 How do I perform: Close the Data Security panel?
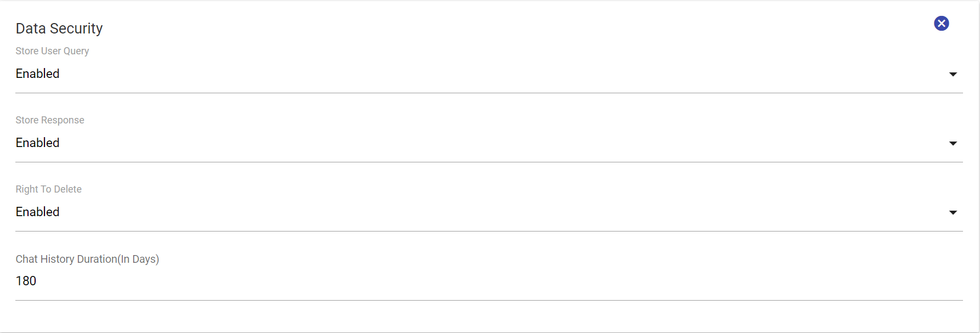pos(941,24)
